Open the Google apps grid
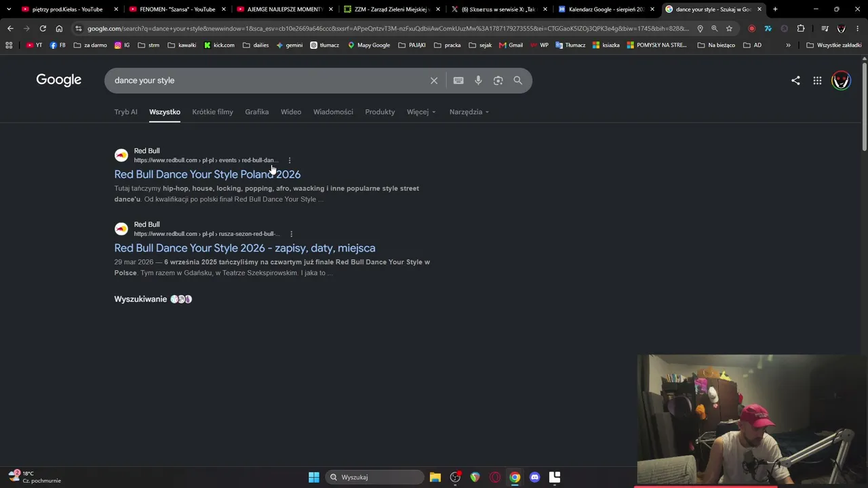Image resolution: width=868 pixels, height=488 pixels. 817,81
